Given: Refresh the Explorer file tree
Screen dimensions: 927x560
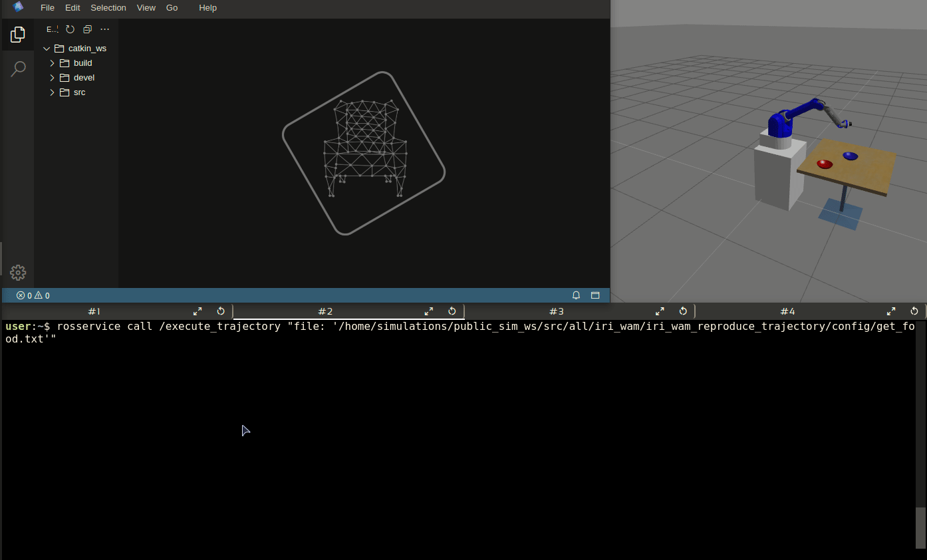Looking at the screenshot, I should (x=70, y=29).
